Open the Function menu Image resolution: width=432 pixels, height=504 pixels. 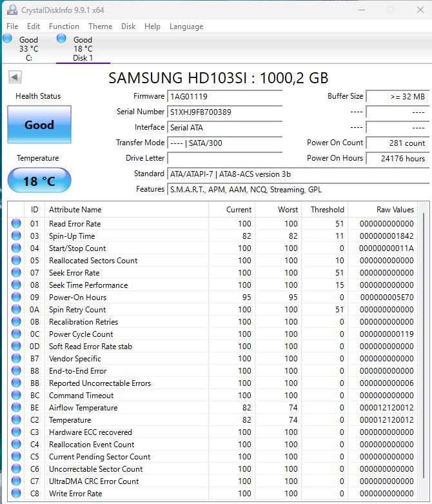64,26
